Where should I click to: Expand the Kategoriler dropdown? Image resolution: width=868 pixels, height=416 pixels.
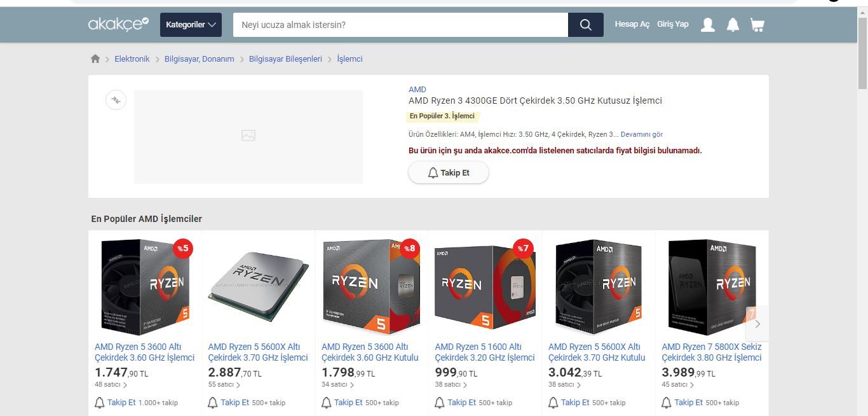191,25
